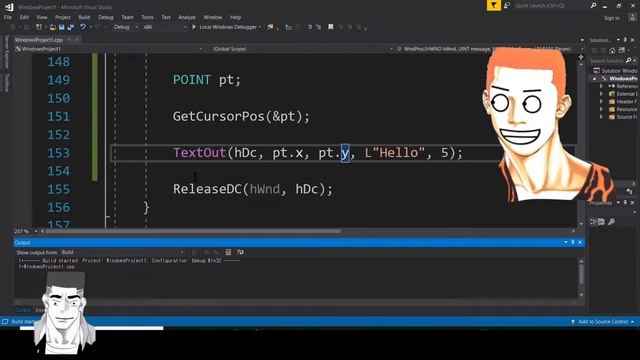Viewport: 640px width, 360px height.
Task: Pin the Solution Explorer panel
Action: [x=625, y=40]
